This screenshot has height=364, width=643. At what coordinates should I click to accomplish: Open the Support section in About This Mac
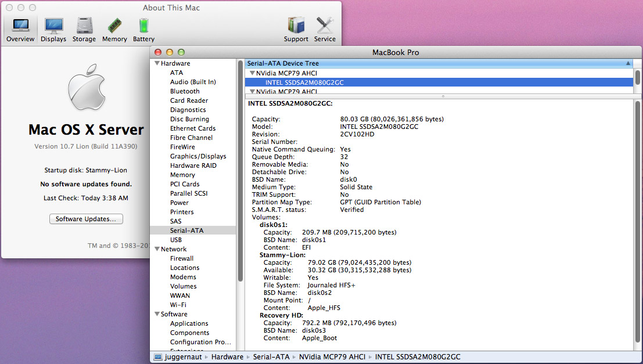click(296, 30)
